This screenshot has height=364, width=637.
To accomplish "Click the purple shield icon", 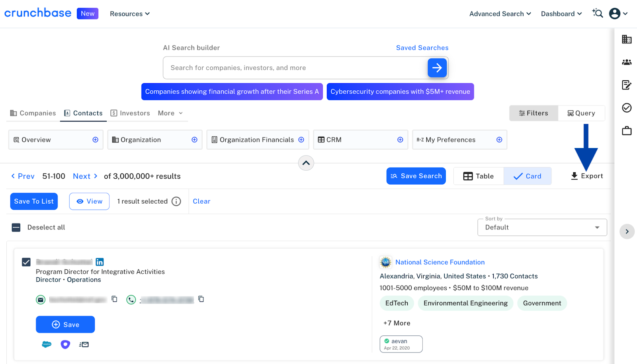I will click(x=65, y=345).
